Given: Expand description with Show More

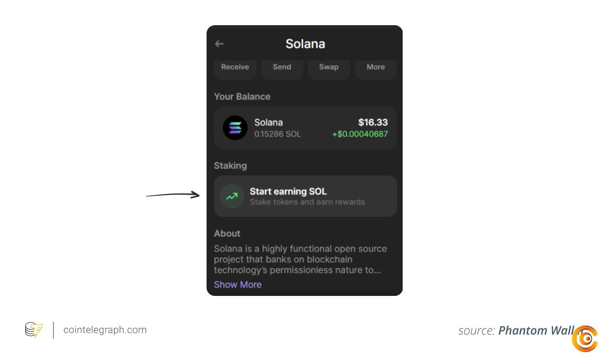Looking at the screenshot, I should [238, 285].
